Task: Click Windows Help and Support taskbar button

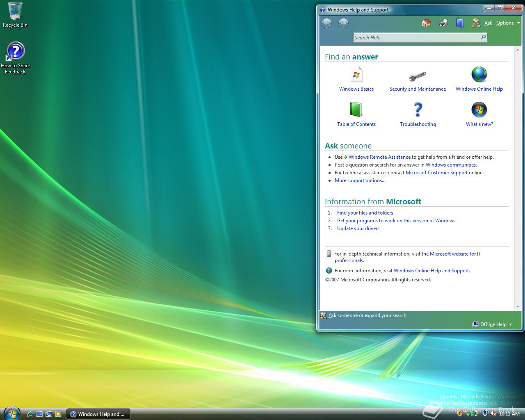Action: (98, 414)
